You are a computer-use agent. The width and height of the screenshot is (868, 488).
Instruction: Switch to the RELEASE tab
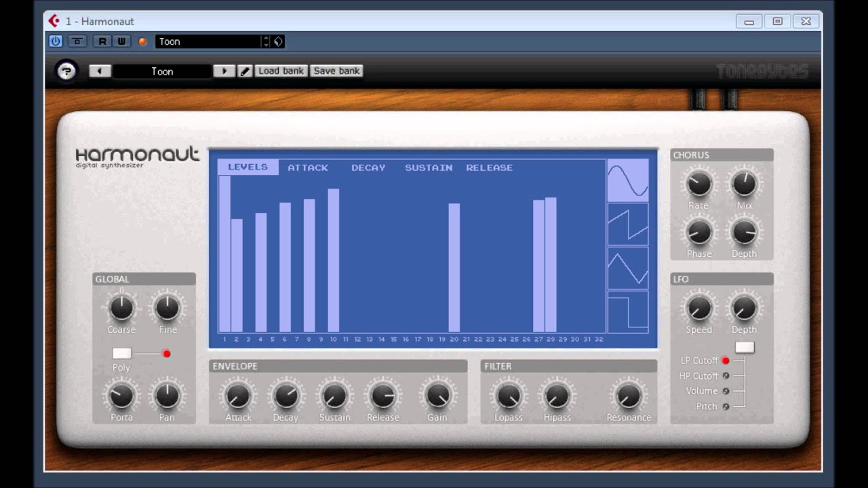(490, 167)
